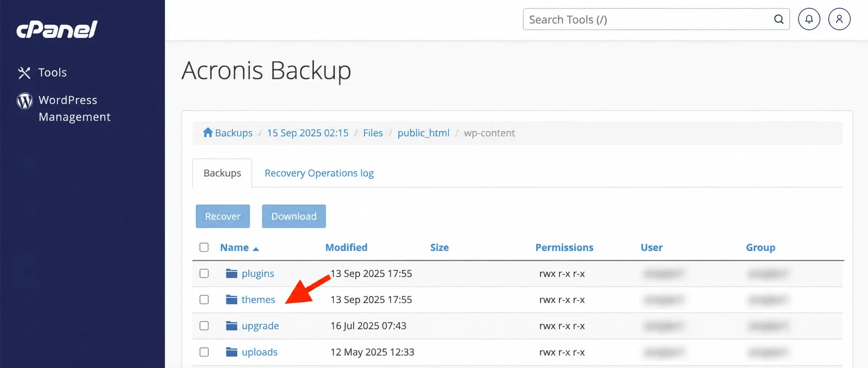Click the Recover button
The height and width of the screenshot is (368, 868).
click(x=223, y=216)
